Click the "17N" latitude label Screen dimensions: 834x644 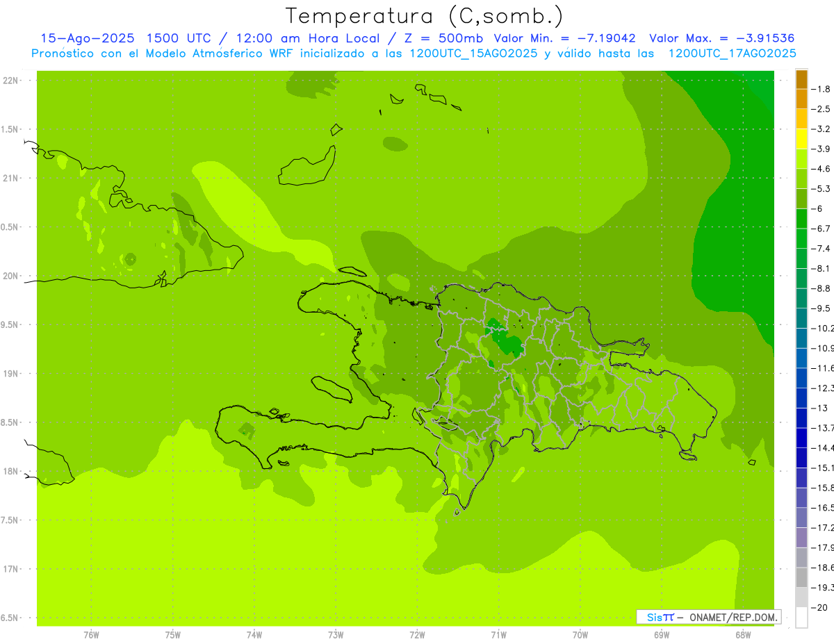11,570
